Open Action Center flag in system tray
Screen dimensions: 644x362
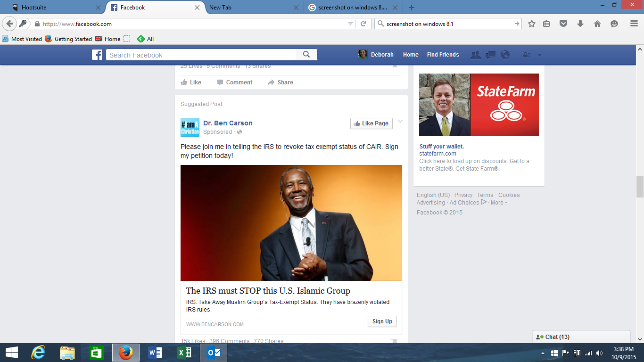[x=565, y=353]
